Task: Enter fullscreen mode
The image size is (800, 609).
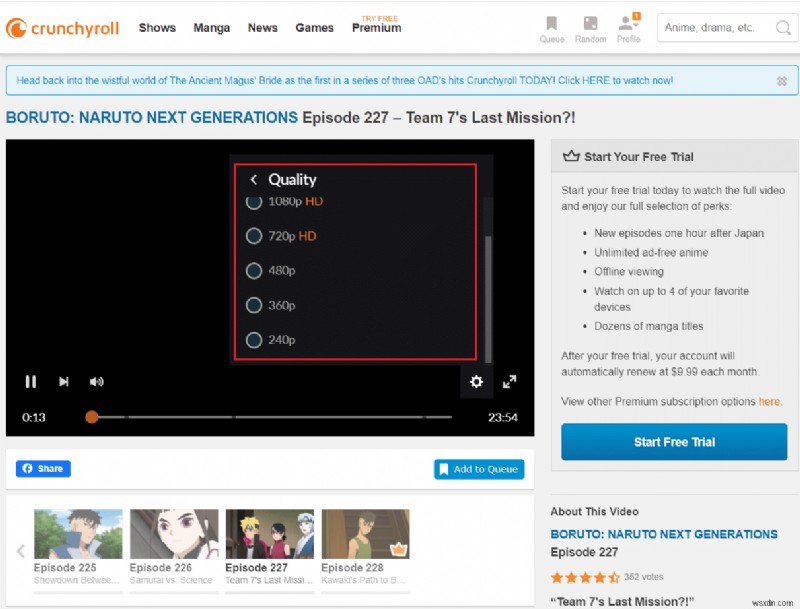Action: coord(510,381)
